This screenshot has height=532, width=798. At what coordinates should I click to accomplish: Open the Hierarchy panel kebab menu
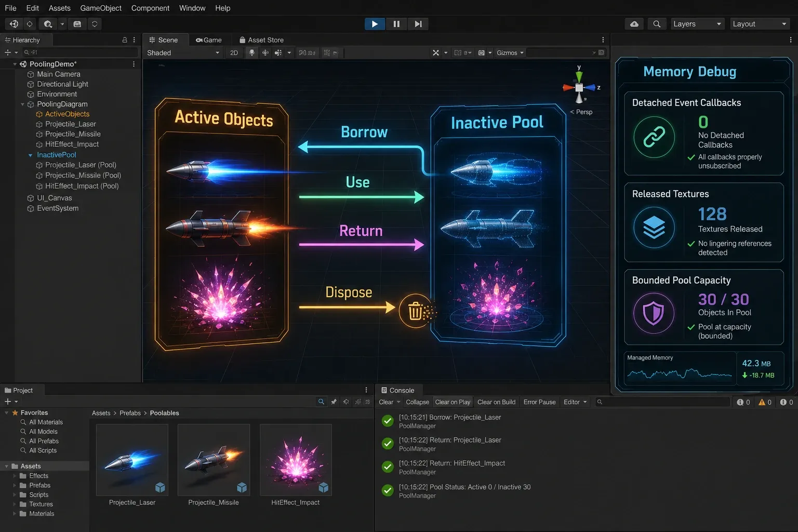coord(134,40)
